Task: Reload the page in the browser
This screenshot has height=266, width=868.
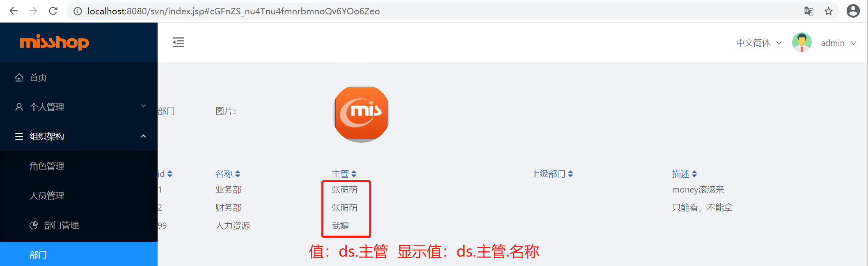Action: (53, 11)
